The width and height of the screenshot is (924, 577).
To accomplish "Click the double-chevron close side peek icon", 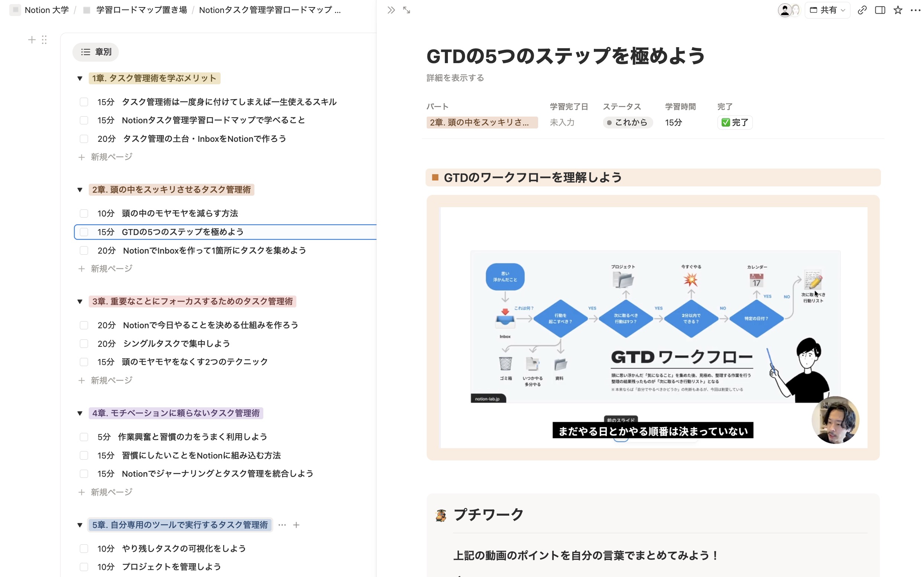I will coord(391,10).
